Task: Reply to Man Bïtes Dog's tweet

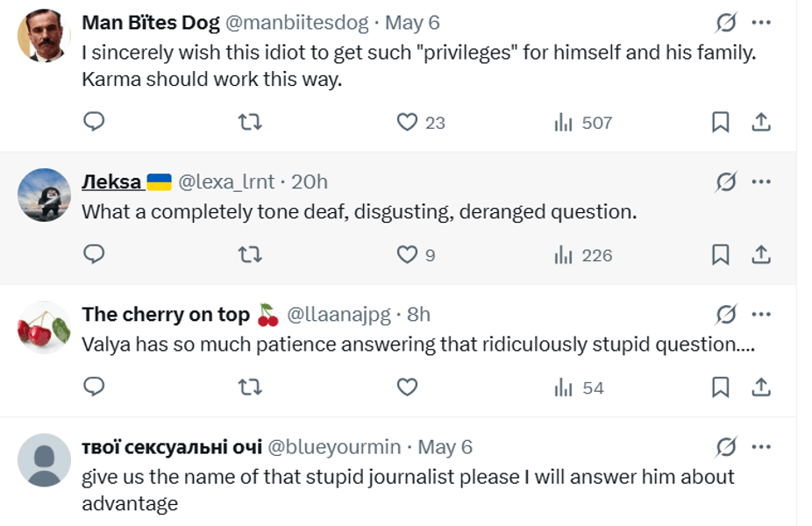Action: [94, 122]
